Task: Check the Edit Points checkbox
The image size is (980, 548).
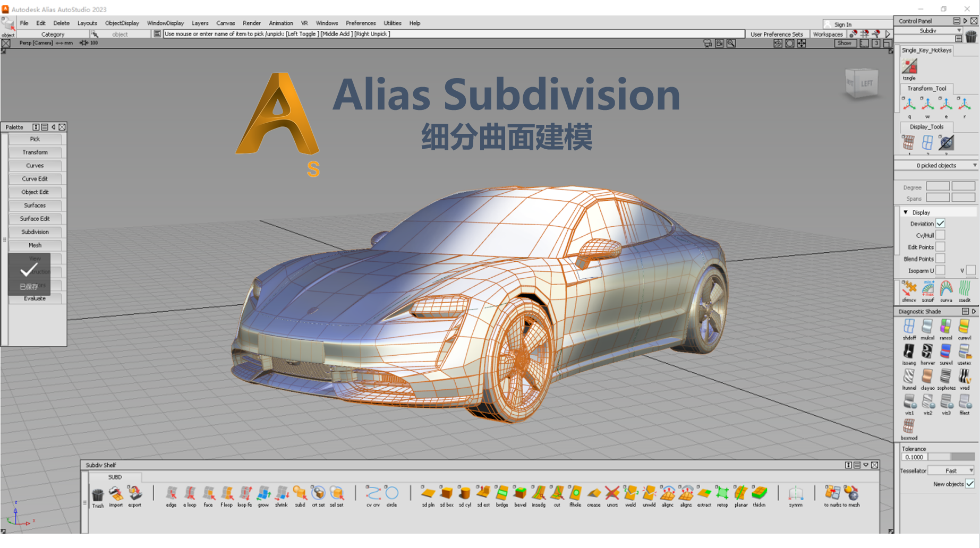Action: [940, 247]
